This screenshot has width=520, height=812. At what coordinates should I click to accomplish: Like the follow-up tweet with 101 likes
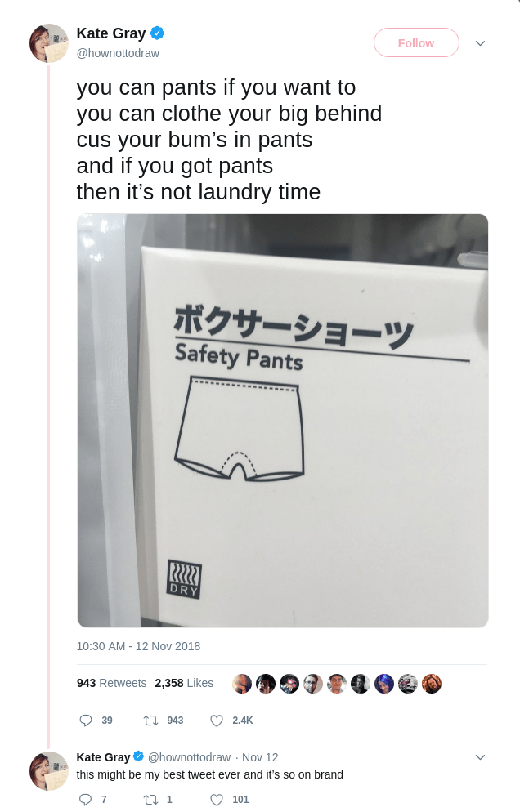click(217, 800)
